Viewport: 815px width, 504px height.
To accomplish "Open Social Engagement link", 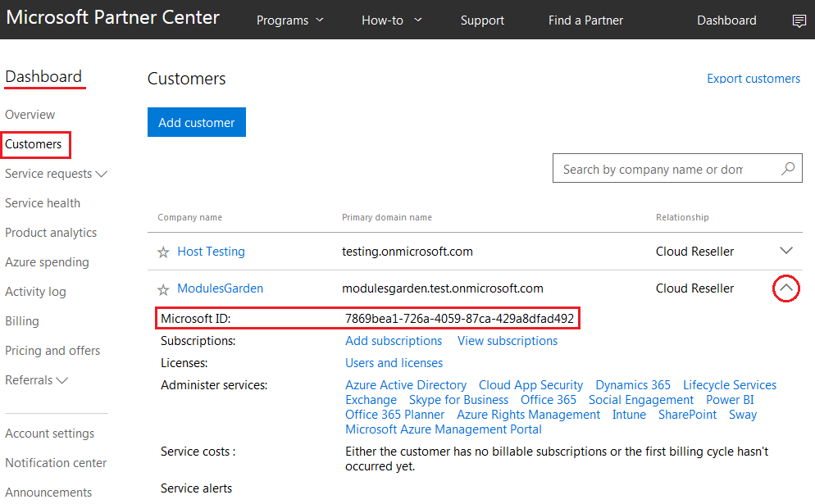I will (x=641, y=400).
